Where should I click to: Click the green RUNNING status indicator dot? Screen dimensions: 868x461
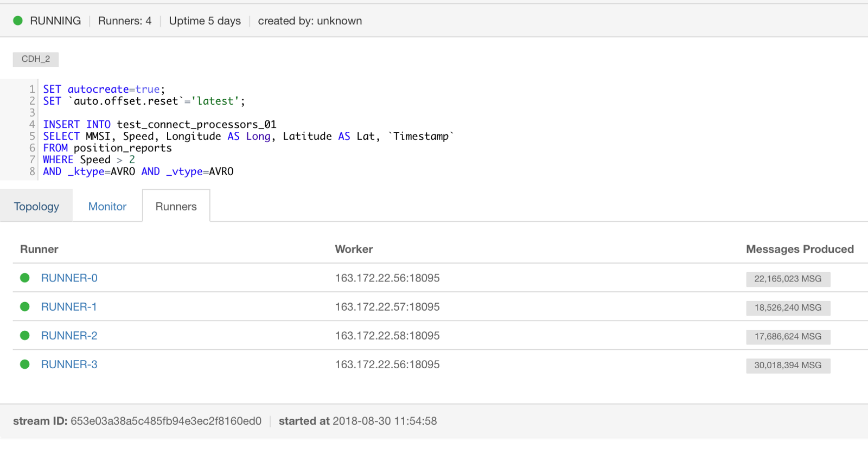18,21
